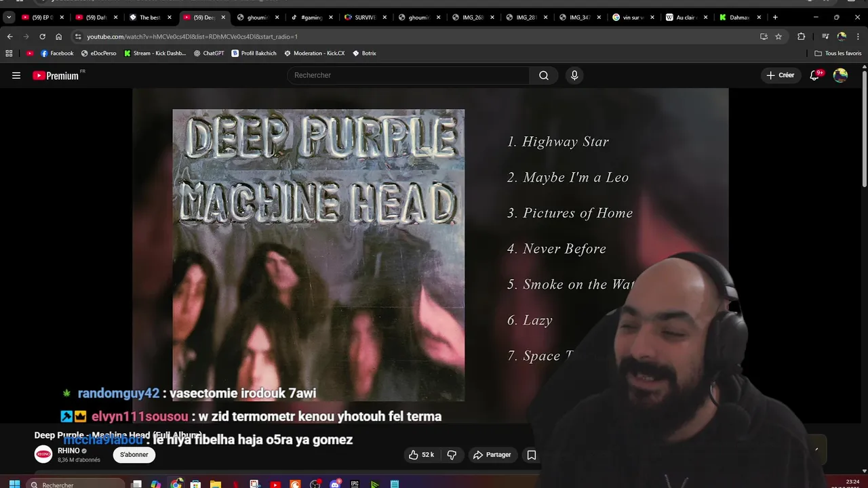View site information icon in address bar
The image size is (868, 488).
[x=78, y=37]
